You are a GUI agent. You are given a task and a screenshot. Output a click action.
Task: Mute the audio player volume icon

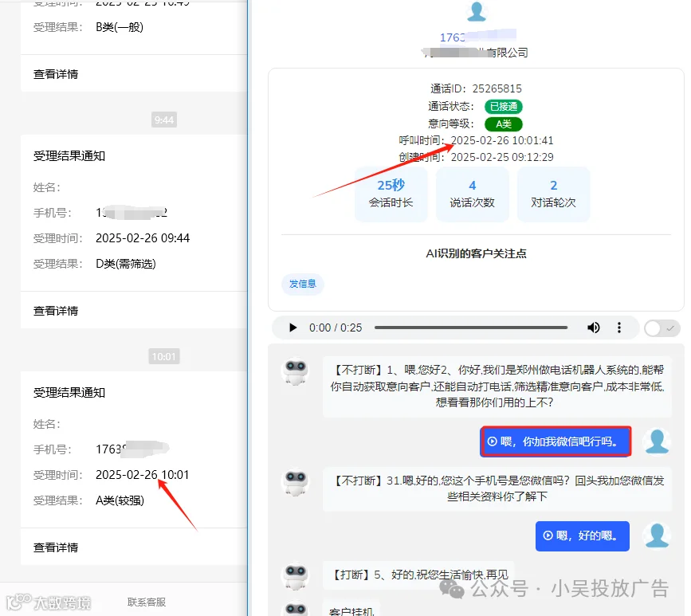(593, 328)
